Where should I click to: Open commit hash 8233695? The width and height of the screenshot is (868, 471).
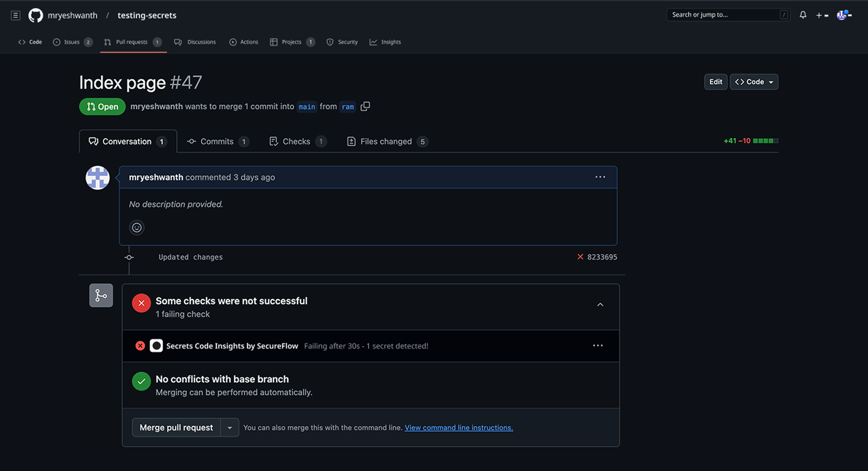[602, 257]
